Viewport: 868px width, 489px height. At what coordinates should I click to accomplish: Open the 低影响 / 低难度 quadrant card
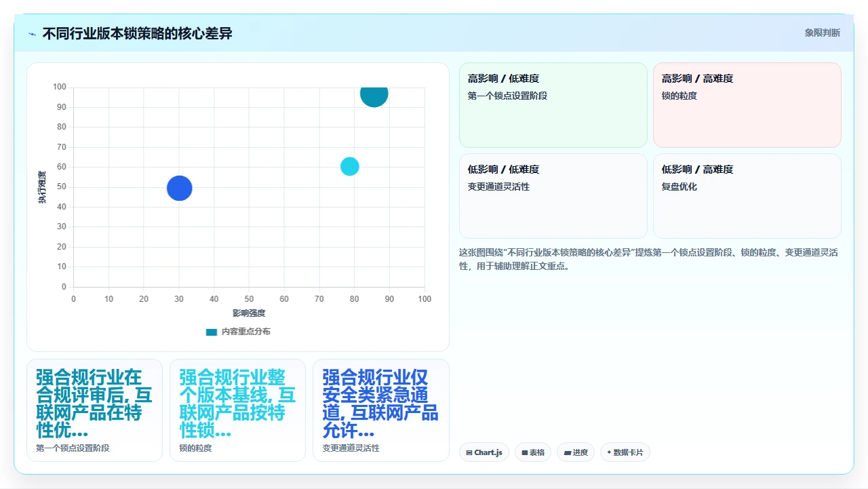coord(553,196)
